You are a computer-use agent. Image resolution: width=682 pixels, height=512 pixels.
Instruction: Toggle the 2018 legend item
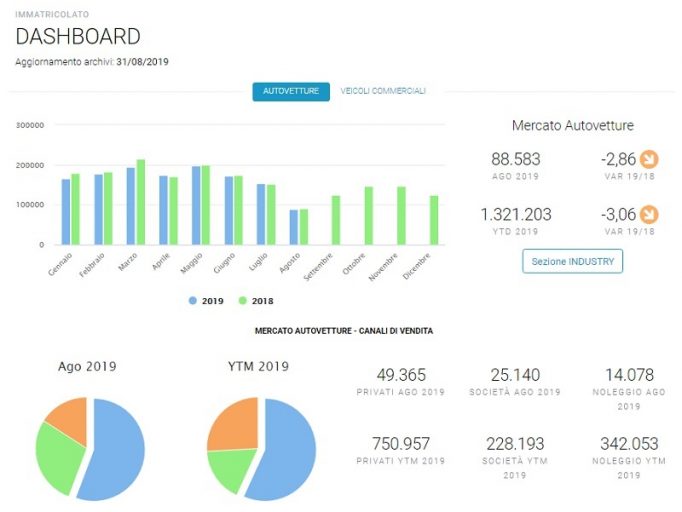(256, 301)
